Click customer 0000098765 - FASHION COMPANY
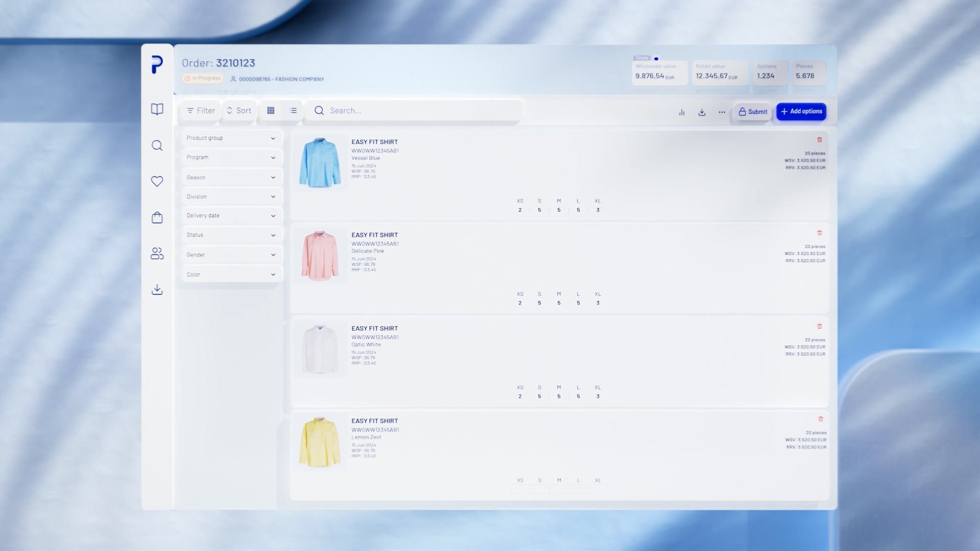Screen dimensions: 980x551 tap(277, 79)
